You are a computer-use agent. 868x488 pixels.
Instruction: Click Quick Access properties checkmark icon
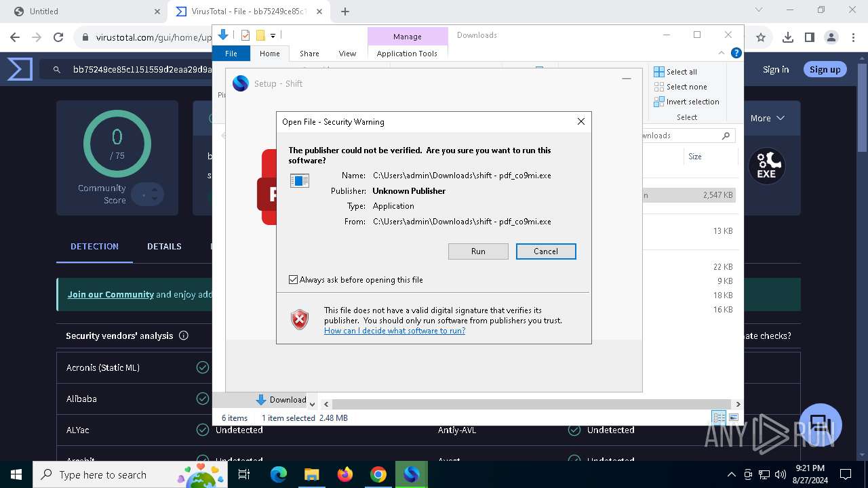[x=245, y=35]
